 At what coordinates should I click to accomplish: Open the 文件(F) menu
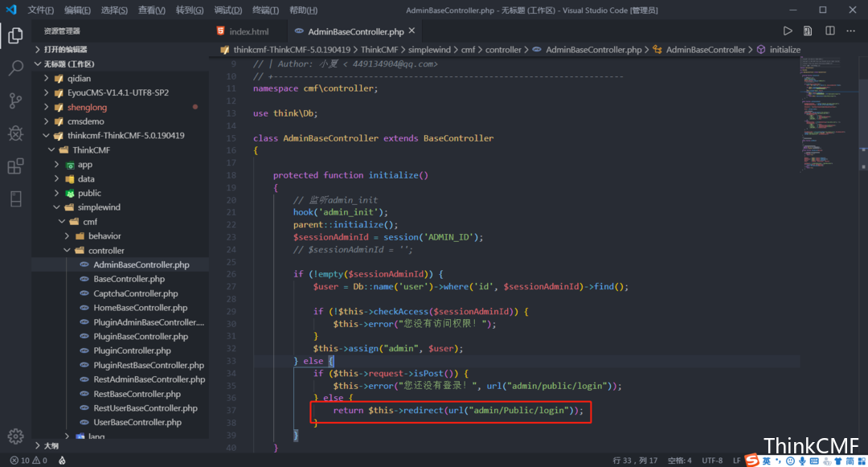point(40,10)
